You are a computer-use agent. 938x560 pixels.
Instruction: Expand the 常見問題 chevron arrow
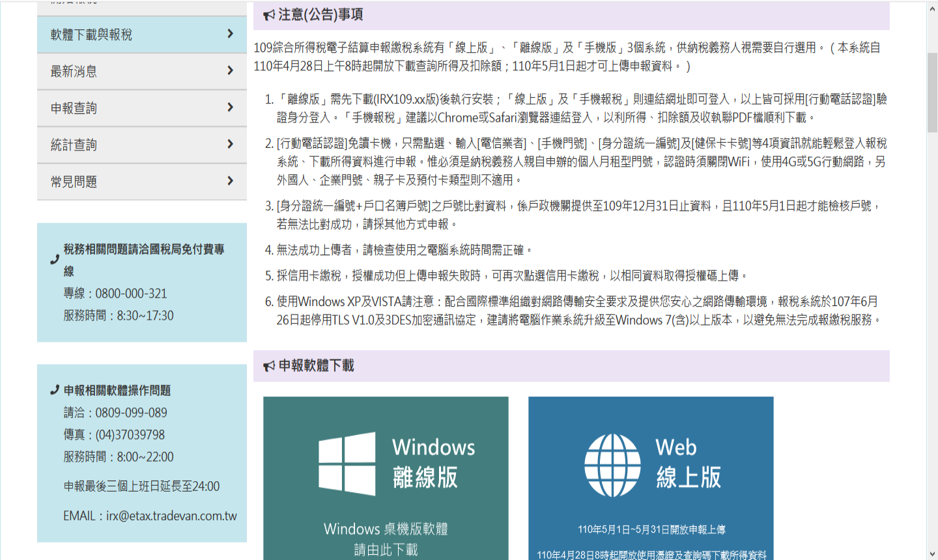pyautogui.click(x=230, y=180)
